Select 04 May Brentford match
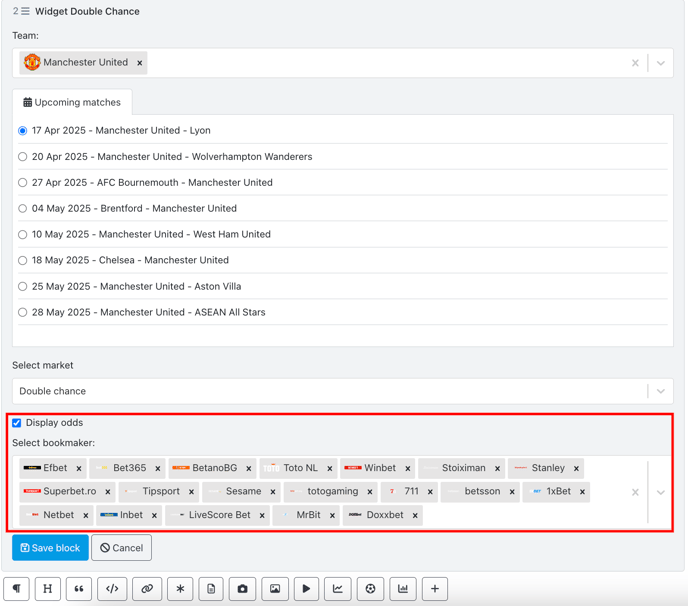 coord(22,208)
